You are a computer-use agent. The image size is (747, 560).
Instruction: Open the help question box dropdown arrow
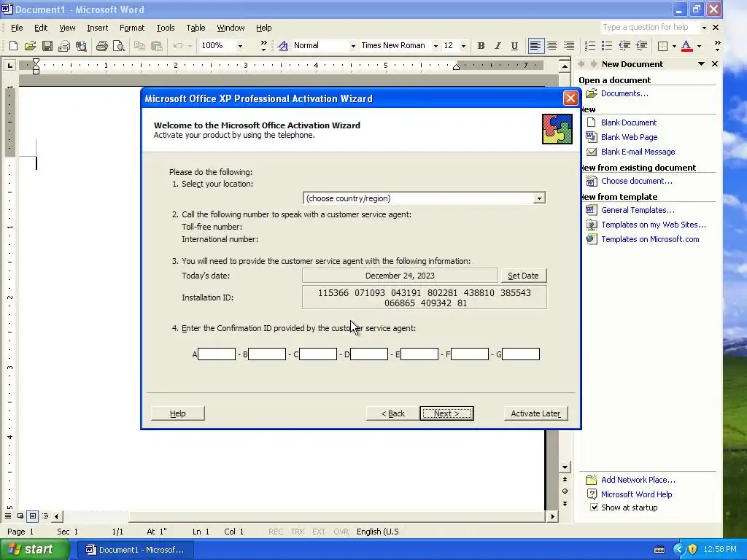704,28
